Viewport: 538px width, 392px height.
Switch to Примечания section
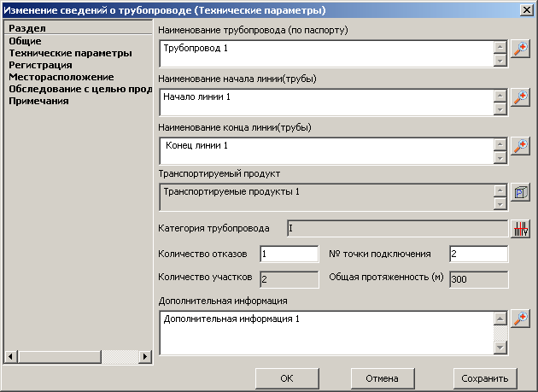pos(38,102)
